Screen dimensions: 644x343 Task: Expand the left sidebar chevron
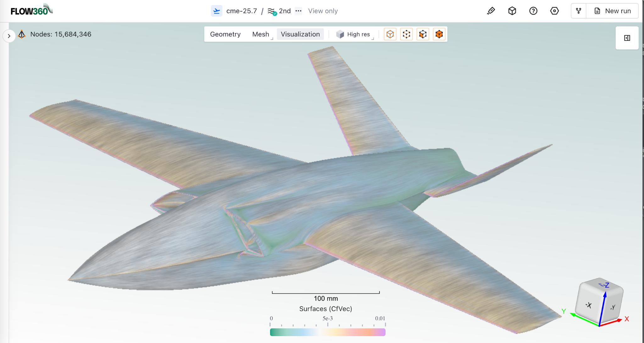tap(9, 36)
